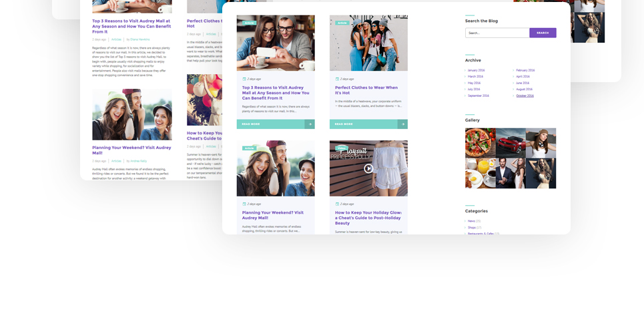Open Gallery photo of woman with headphones
The image size is (644, 334).
click(541, 143)
